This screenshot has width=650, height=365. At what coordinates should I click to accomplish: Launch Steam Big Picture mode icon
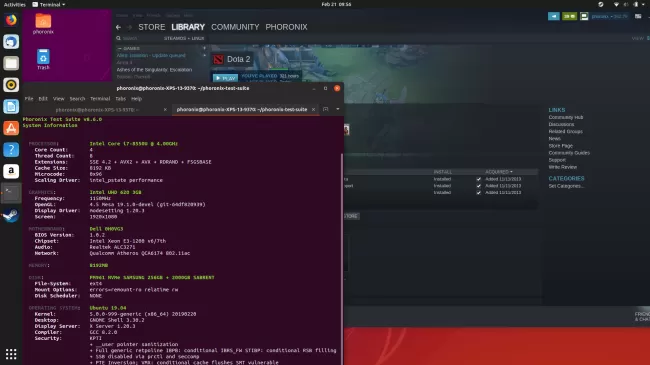tap(638, 16)
